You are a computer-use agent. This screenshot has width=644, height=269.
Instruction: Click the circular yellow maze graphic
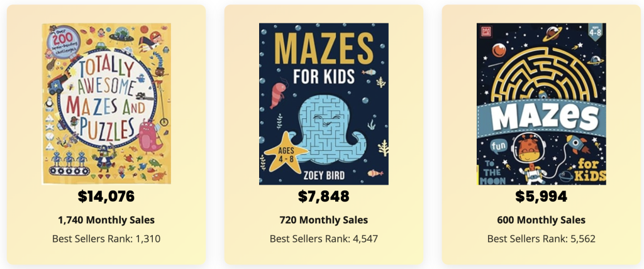[x=542, y=69]
